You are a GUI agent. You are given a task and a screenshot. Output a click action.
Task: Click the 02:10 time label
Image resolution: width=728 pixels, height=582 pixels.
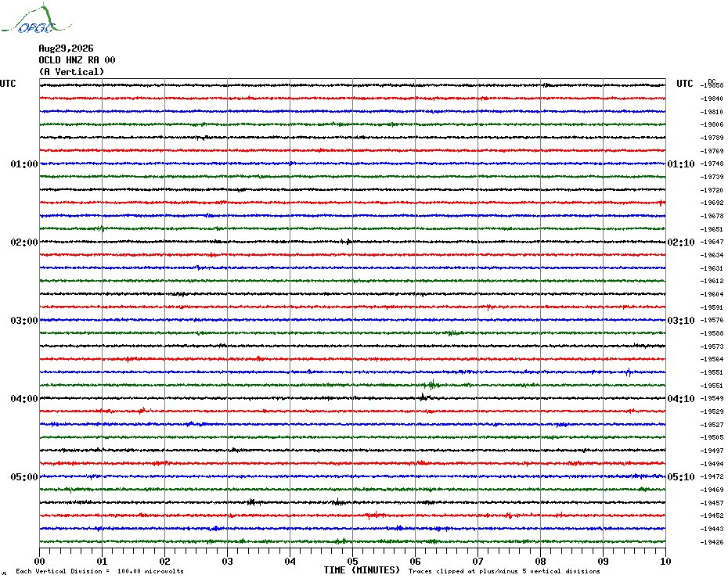(x=681, y=242)
